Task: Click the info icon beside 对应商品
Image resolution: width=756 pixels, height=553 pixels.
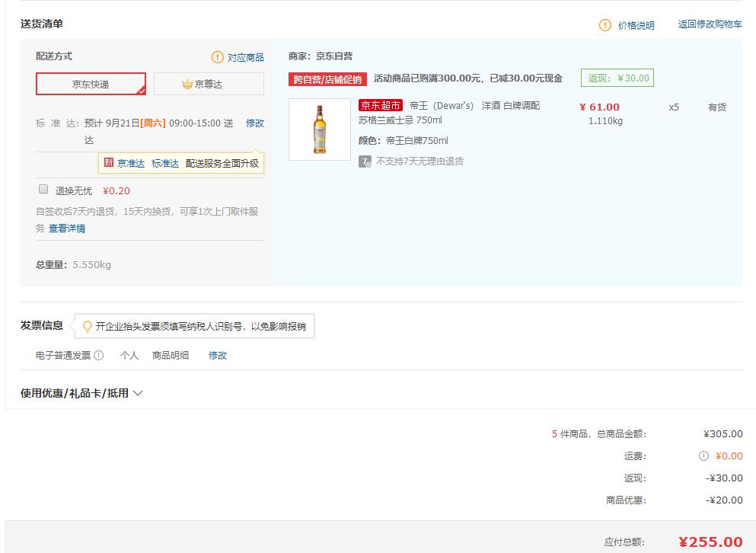Action: click(218, 57)
